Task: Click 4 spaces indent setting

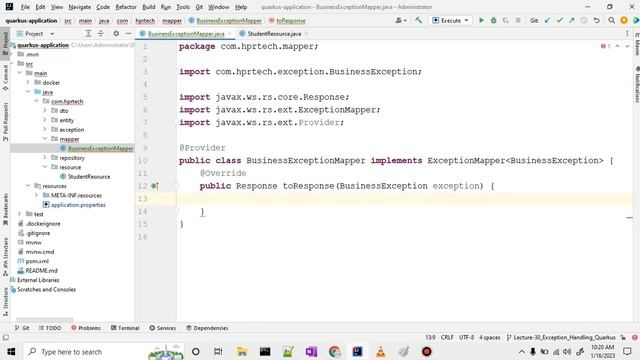Action: pyautogui.click(x=489, y=337)
